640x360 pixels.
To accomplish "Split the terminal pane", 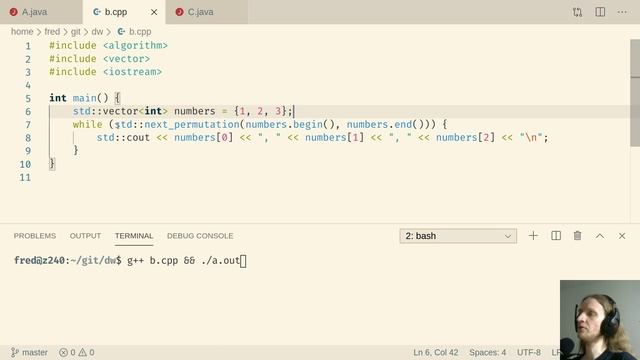I will tap(556, 236).
